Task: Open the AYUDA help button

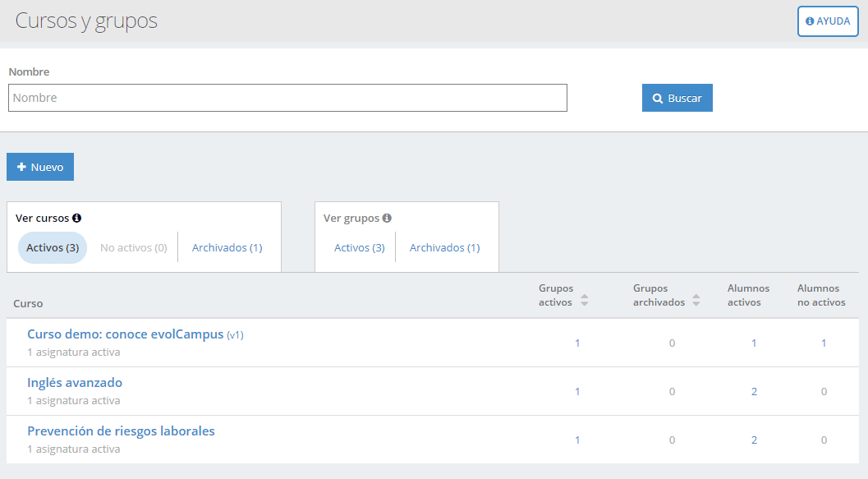Action: pyautogui.click(x=828, y=21)
